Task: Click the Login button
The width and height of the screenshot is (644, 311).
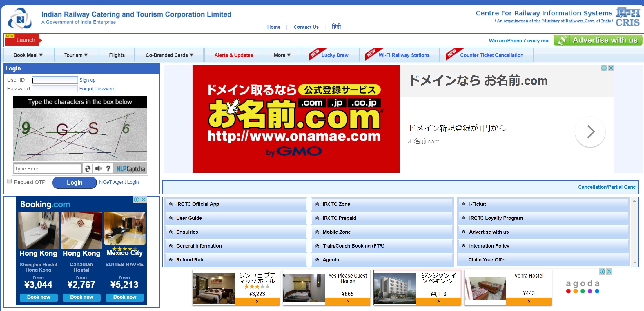Action: [75, 183]
